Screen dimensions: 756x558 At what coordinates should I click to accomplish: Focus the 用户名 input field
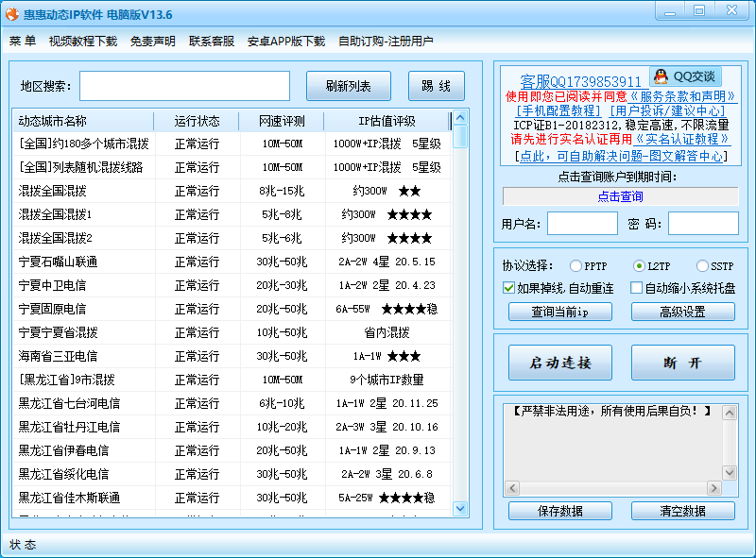tap(582, 224)
